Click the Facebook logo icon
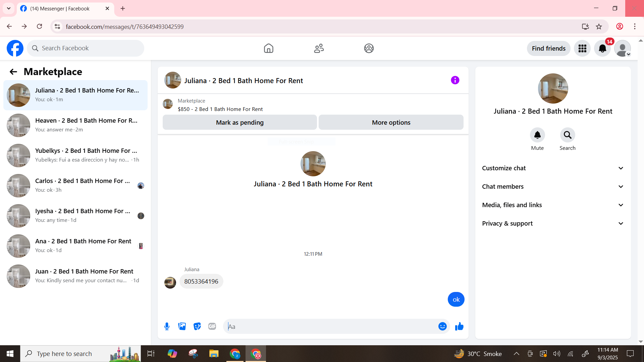 tap(15, 48)
